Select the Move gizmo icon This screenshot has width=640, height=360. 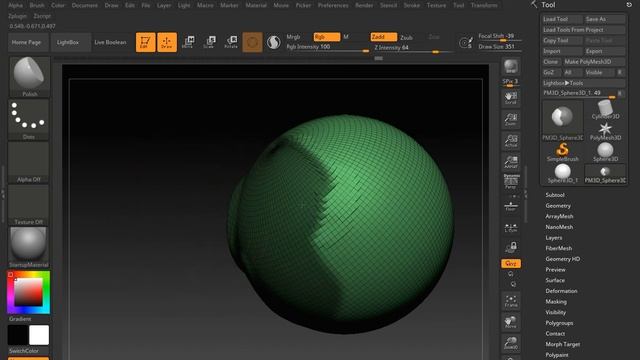pos(188,42)
